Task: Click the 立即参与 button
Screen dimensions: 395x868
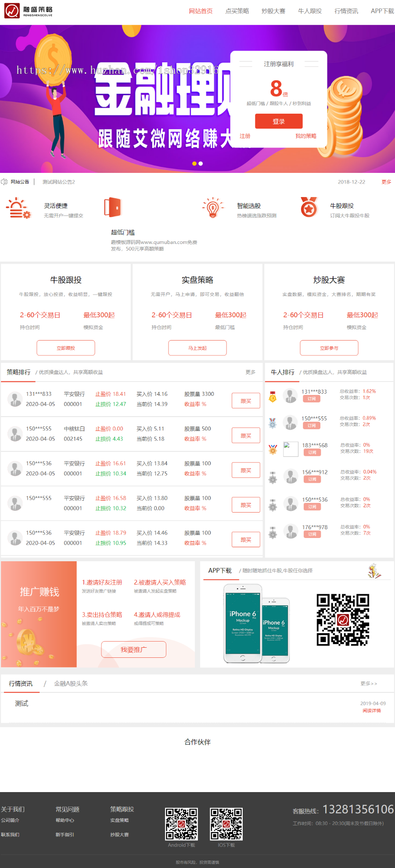Action: 329,348
